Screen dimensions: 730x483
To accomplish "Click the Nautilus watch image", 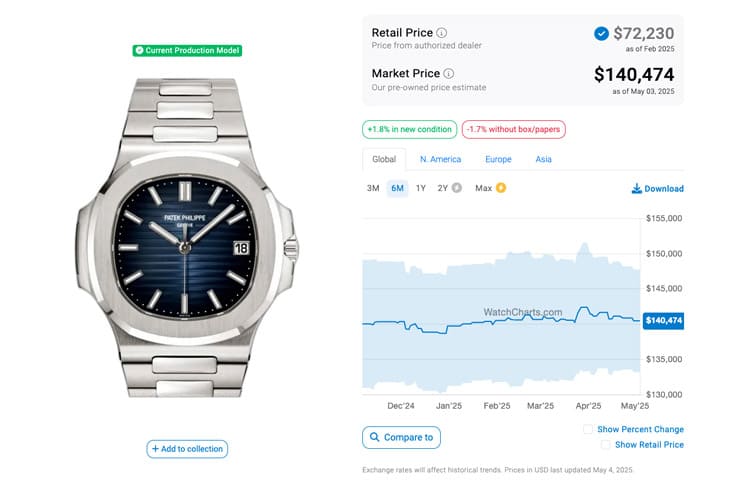I will (186, 238).
